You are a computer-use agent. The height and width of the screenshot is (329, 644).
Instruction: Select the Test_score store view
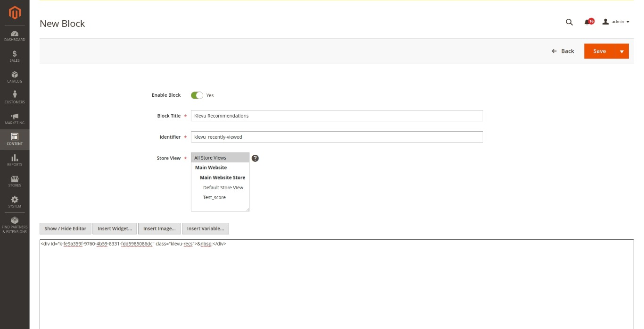(215, 197)
